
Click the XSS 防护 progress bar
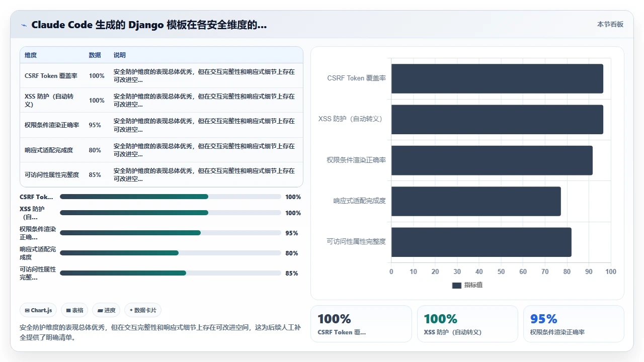(171, 213)
